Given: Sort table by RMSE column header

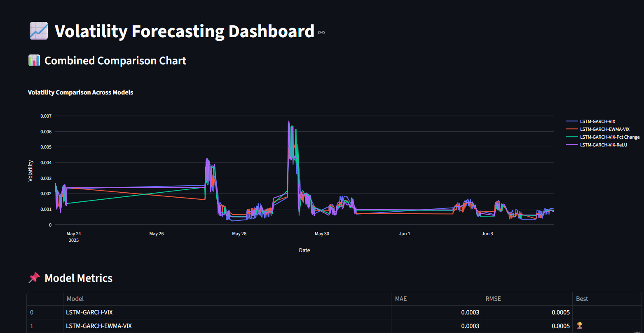Looking at the screenshot, I should (527, 299).
